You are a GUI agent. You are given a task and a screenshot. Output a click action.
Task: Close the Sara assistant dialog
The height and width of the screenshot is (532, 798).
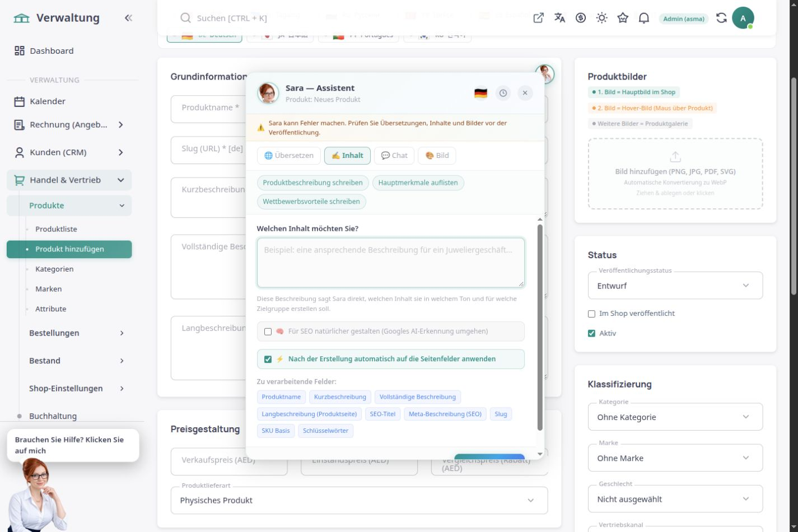tap(525, 93)
